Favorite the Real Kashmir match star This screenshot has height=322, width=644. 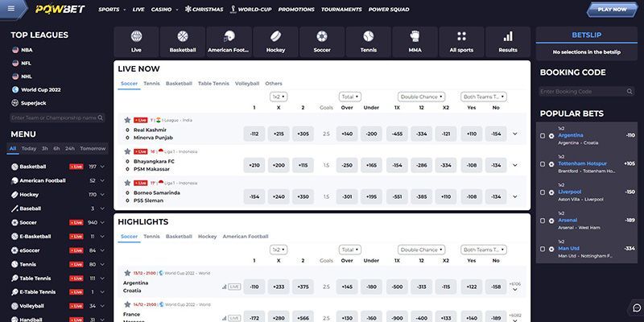pyautogui.click(x=127, y=119)
